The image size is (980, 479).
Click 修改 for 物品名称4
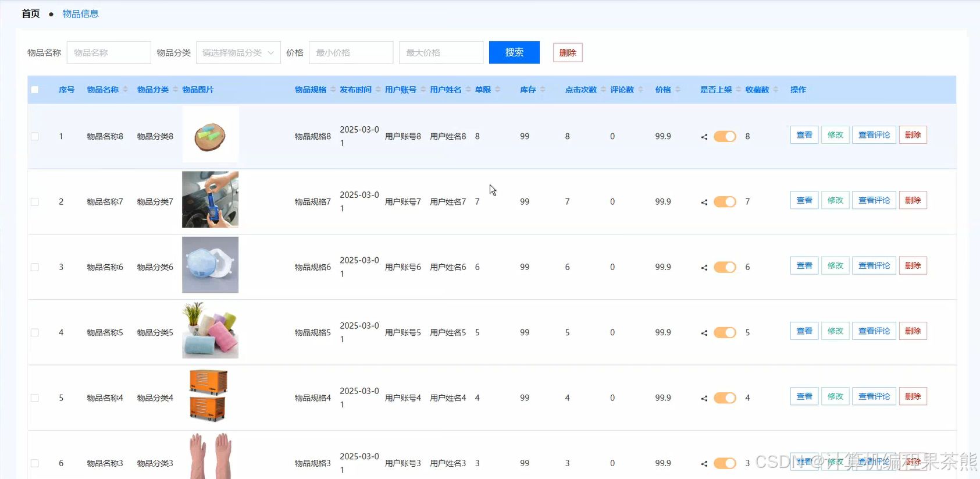[835, 396]
